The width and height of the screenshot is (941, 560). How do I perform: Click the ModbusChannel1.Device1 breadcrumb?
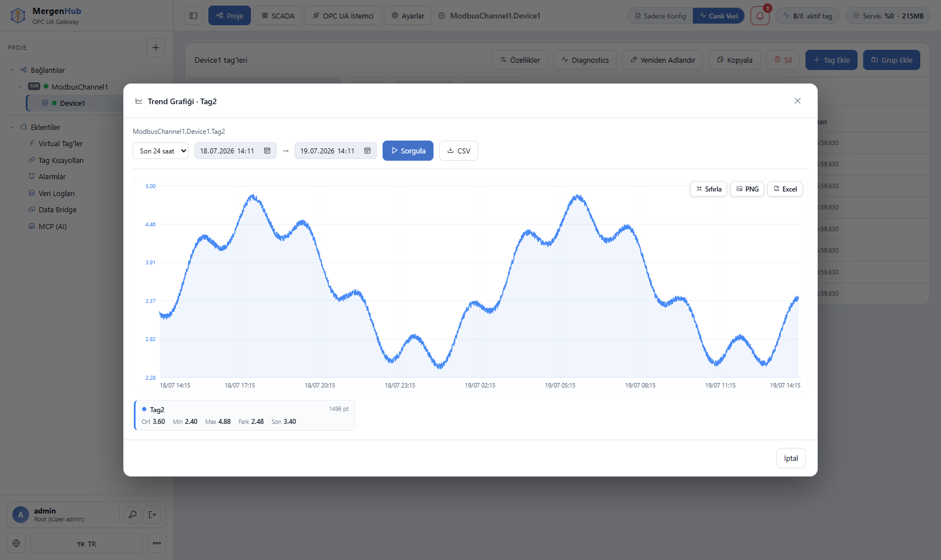pyautogui.click(x=495, y=16)
